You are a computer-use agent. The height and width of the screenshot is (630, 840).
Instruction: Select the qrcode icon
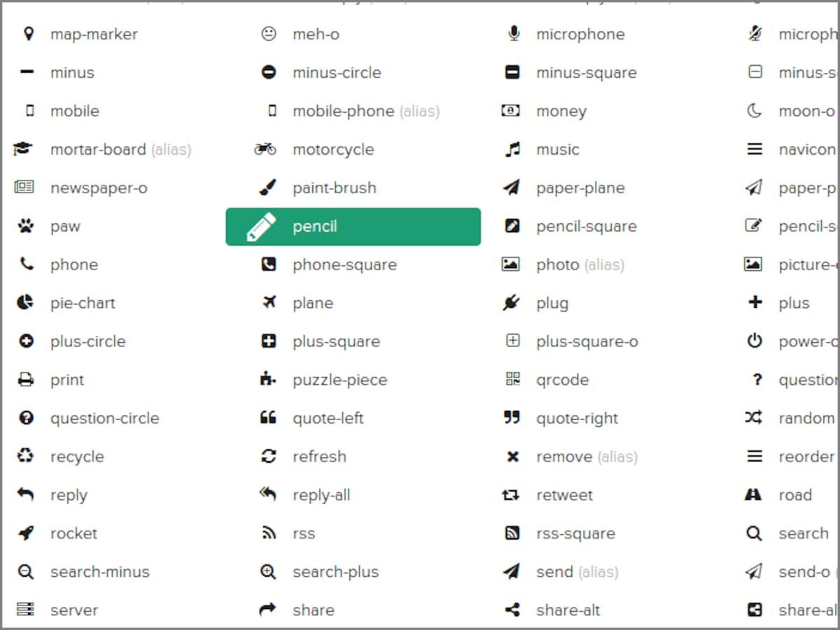[x=513, y=379]
